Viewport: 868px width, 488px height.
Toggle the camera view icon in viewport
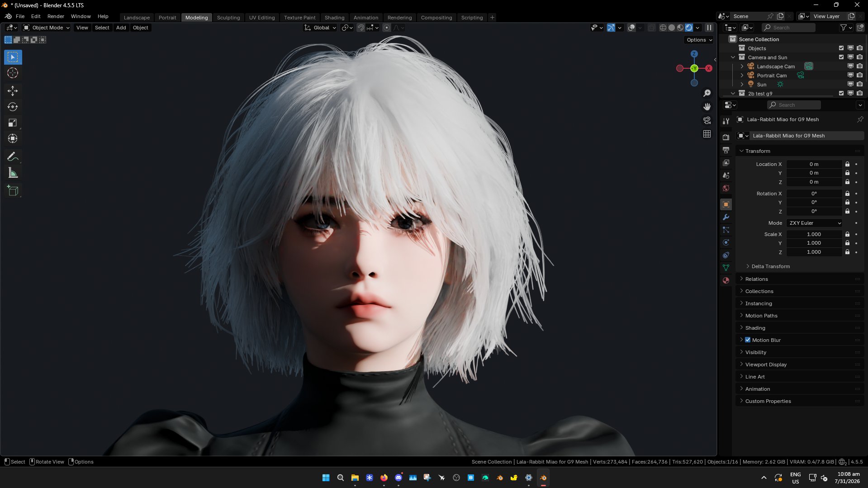[x=707, y=120]
